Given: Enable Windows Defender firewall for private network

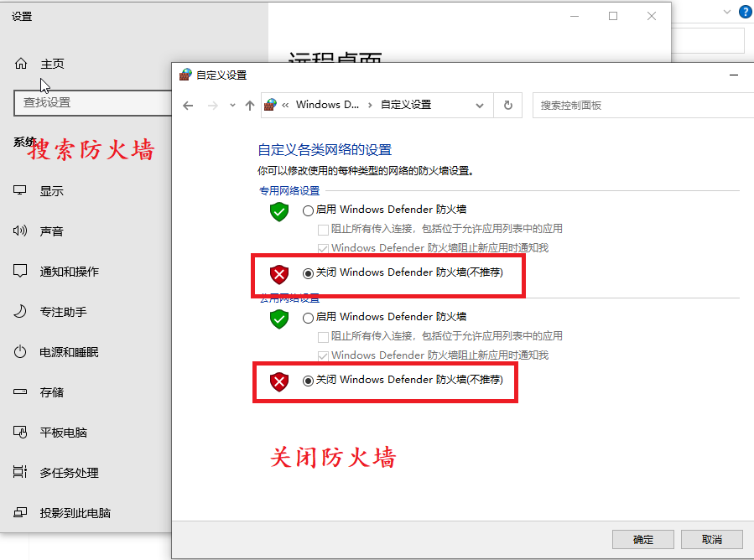Looking at the screenshot, I should pos(308,210).
